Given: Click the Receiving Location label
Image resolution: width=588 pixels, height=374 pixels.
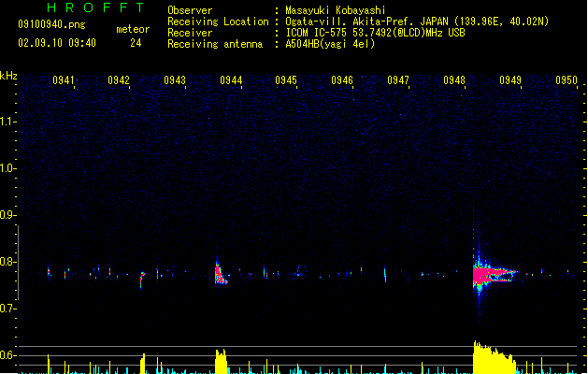Looking at the screenshot, I should pos(218,22).
